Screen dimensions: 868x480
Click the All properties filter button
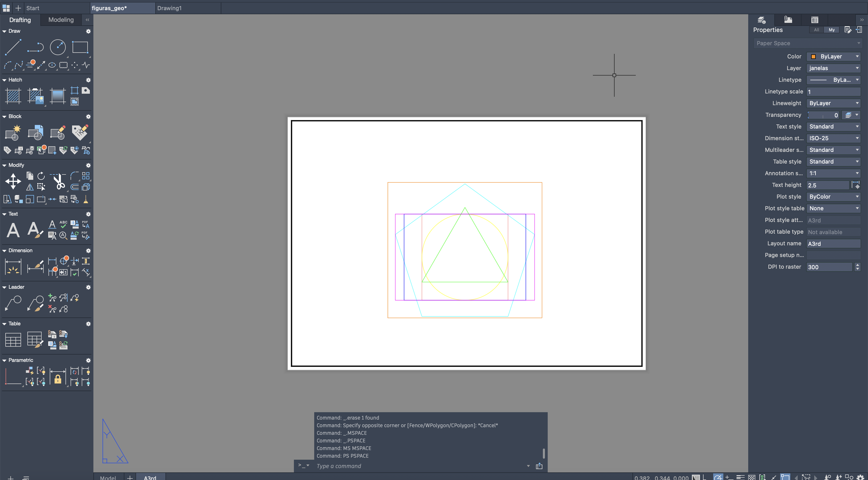(816, 30)
